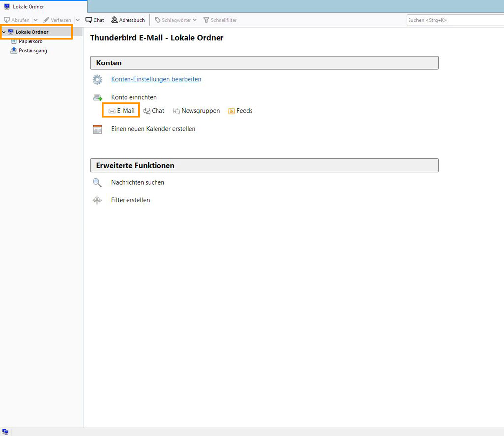Click the Filter erstellen arrows icon
This screenshot has width=504, height=436.
[97, 200]
